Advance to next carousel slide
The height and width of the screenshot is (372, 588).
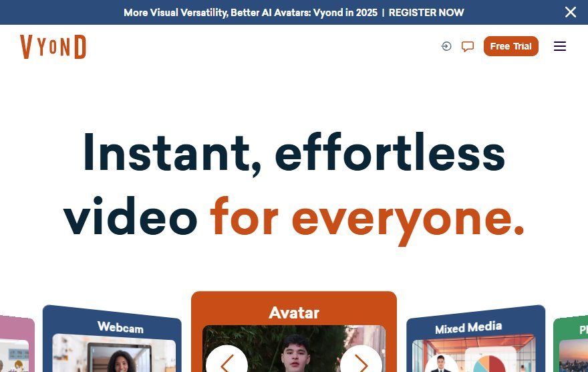[361, 362]
